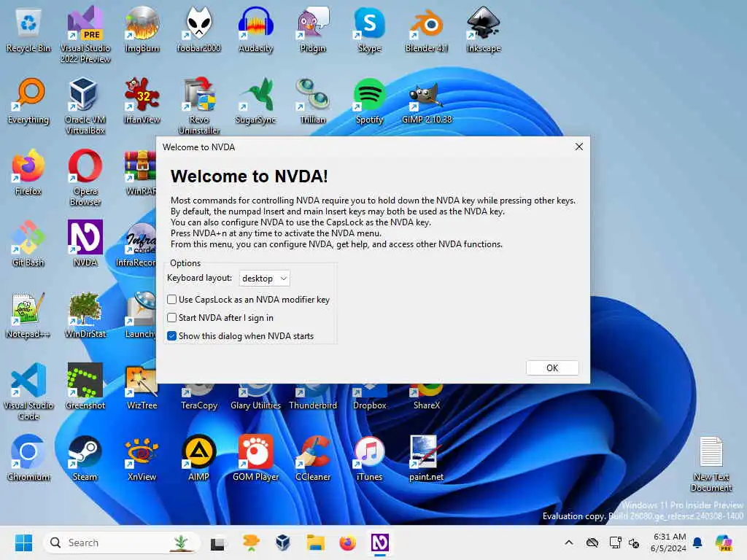
Task: Select the NVDA desktop icon
Action: click(85, 245)
